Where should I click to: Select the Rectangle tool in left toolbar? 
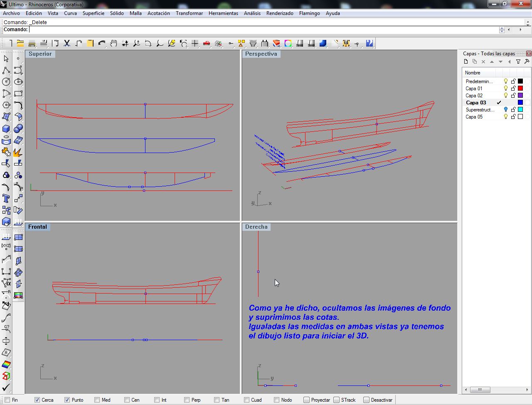18,94
